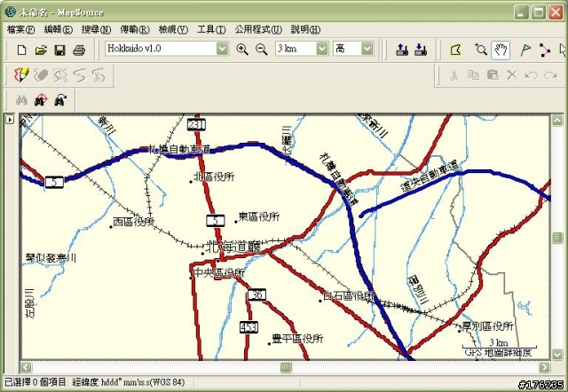Viewport: 568px width, 392px height.
Task: Click the route 231 road shield
Action: click(x=197, y=125)
